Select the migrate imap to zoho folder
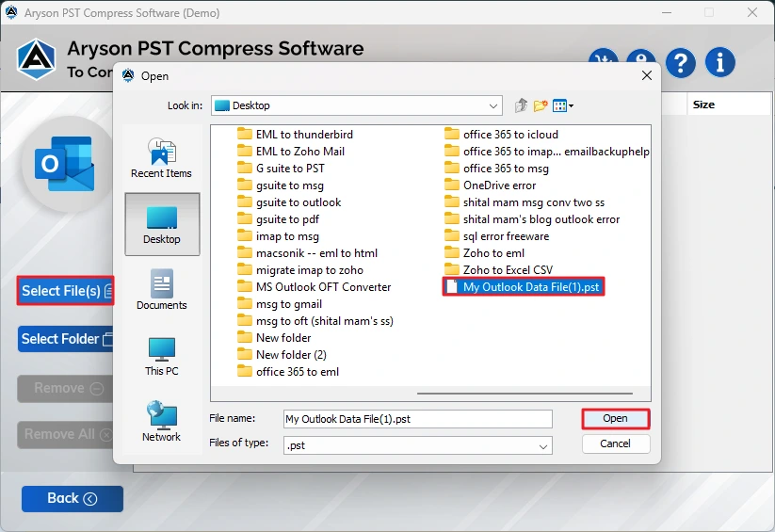775x532 pixels. tap(300, 270)
